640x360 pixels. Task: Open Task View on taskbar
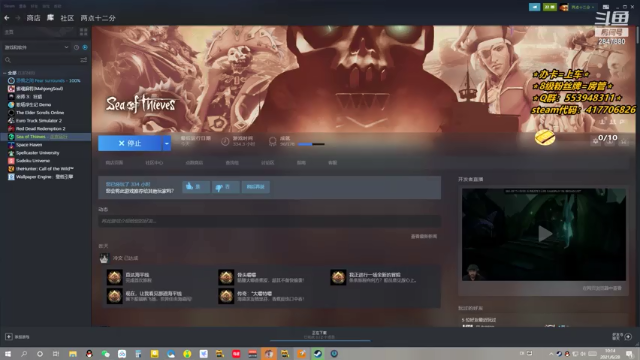click(x=56, y=354)
